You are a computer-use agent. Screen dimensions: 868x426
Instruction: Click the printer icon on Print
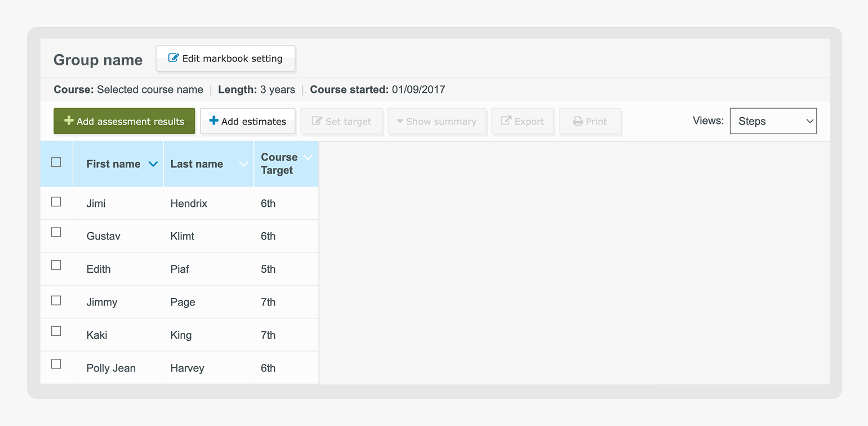[577, 121]
